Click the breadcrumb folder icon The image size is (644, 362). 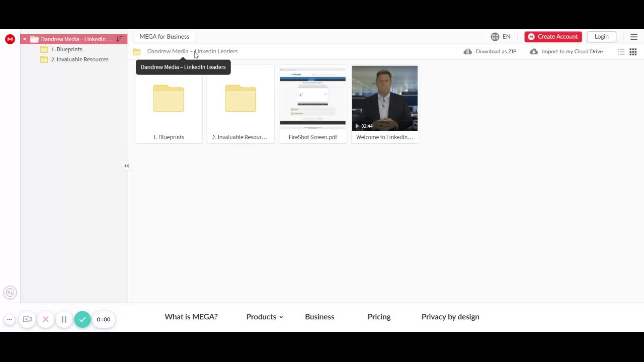coord(136,52)
